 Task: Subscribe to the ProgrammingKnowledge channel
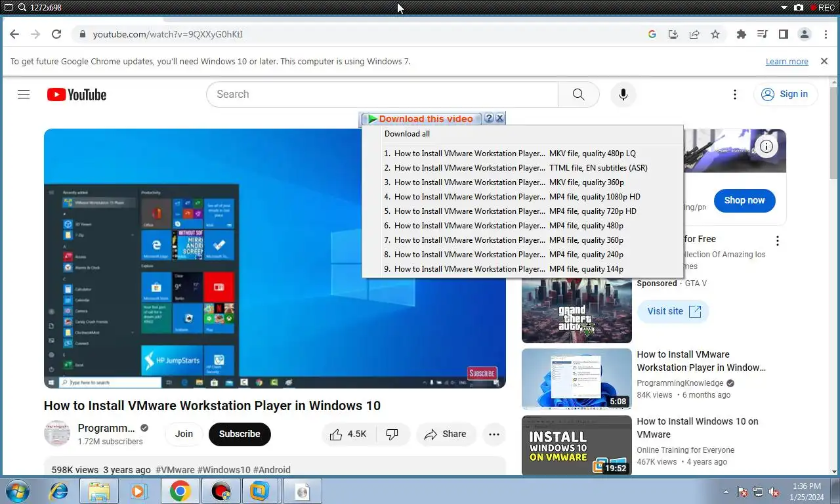tap(240, 434)
